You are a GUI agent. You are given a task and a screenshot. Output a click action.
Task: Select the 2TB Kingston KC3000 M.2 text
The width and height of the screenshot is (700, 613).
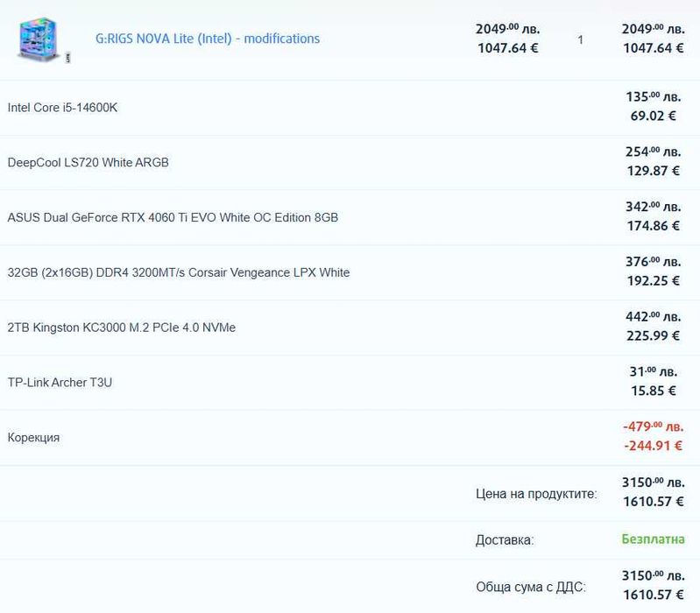[122, 328]
